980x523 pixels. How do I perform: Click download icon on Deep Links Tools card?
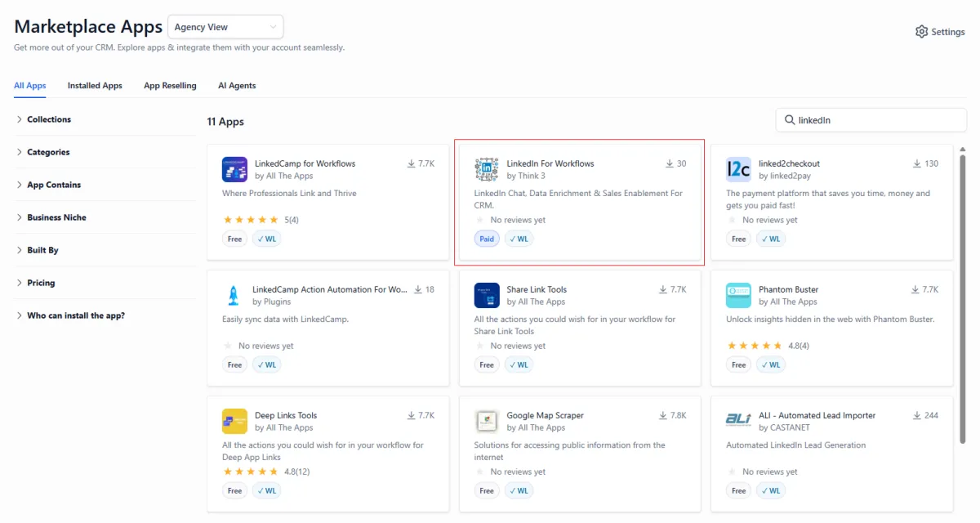tap(411, 415)
